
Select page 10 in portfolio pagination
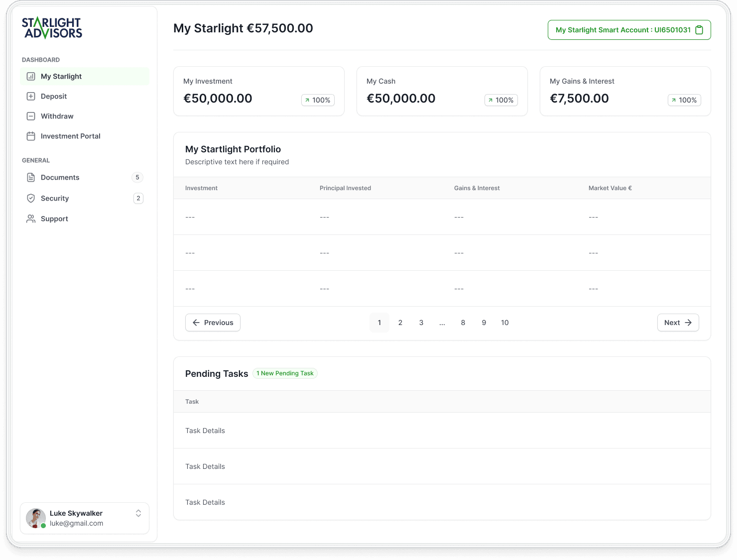tap(504, 323)
